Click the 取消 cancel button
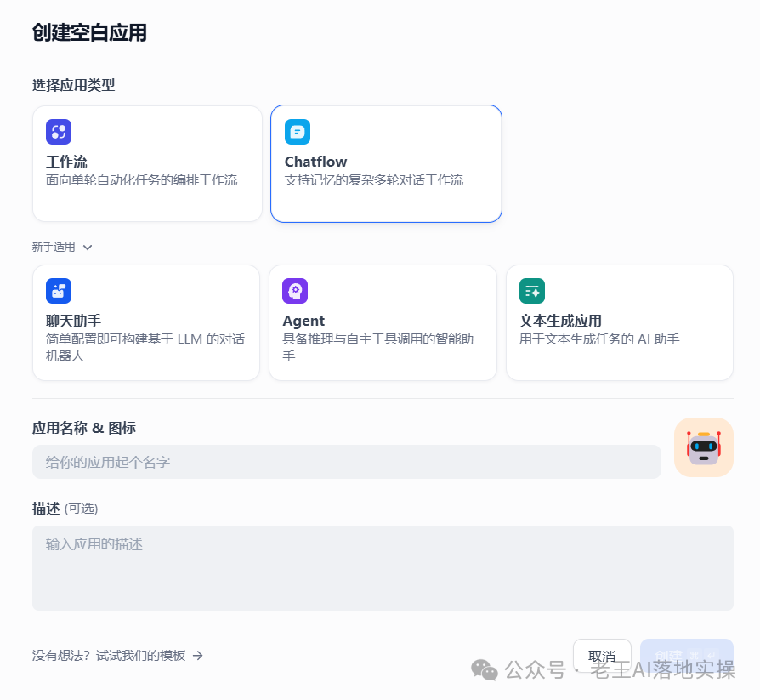 tap(602, 656)
